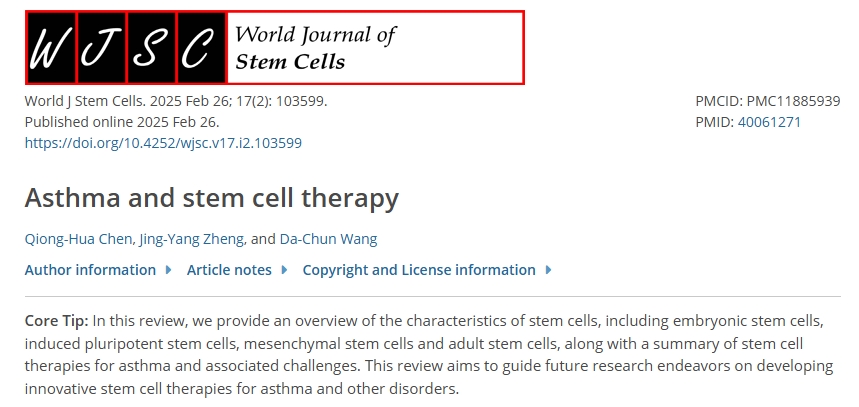Click the World J Stem Cells citation line
859x407 pixels.
pos(175,101)
